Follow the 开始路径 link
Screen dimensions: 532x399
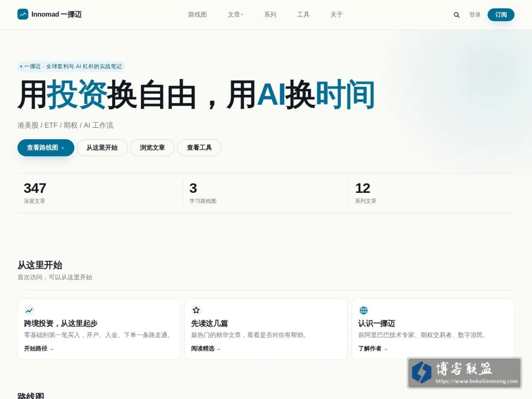coord(39,348)
